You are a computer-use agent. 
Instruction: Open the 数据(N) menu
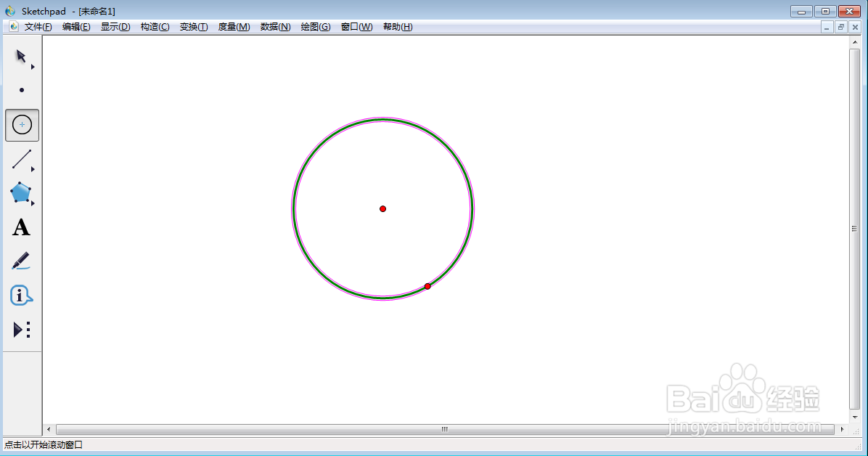(x=275, y=27)
